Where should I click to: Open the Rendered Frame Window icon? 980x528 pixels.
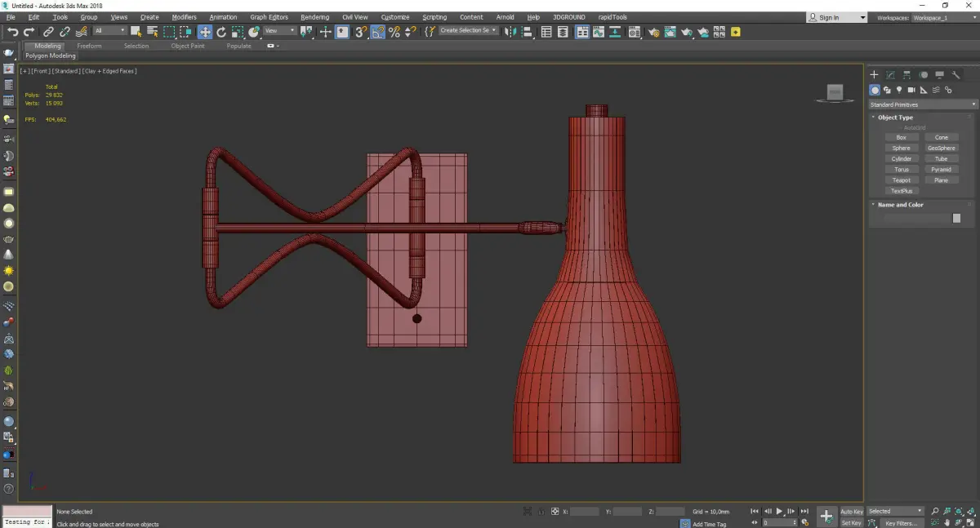[x=670, y=32]
